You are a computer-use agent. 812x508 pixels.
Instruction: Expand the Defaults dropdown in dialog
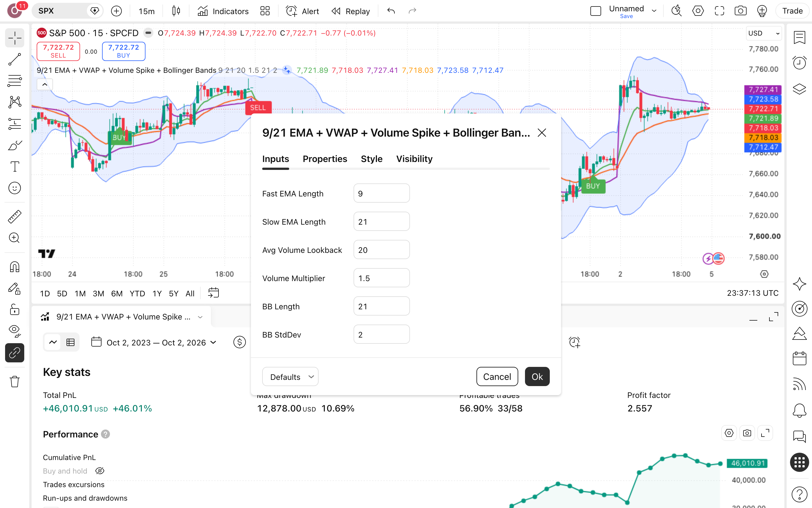290,377
